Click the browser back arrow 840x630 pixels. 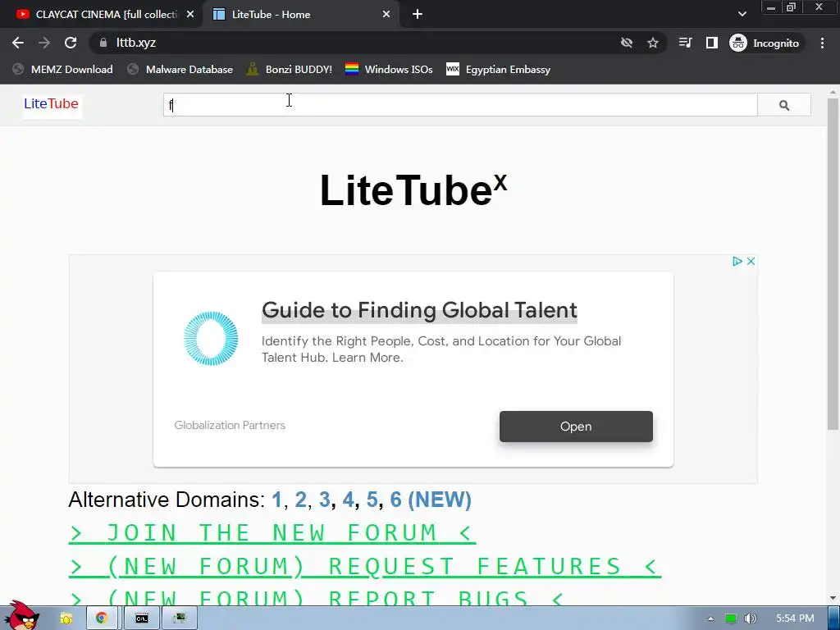[x=18, y=43]
